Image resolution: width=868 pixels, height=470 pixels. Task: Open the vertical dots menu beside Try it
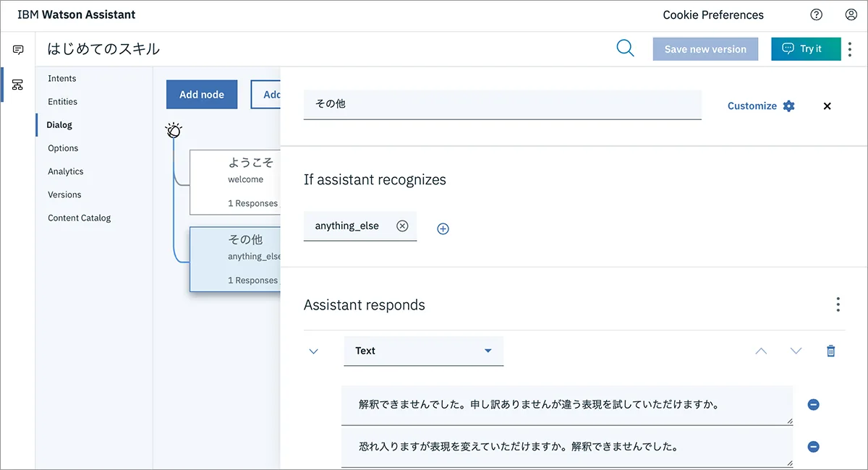click(x=850, y=49)
